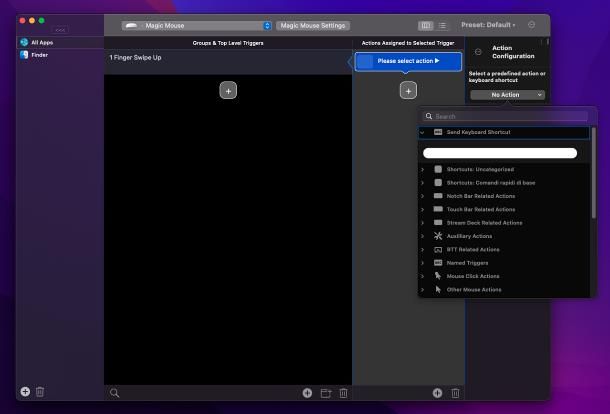Expand Notch Bar Related Actions chevron
The height and width of the screenshot is (414, 610).
click(422, 196)
